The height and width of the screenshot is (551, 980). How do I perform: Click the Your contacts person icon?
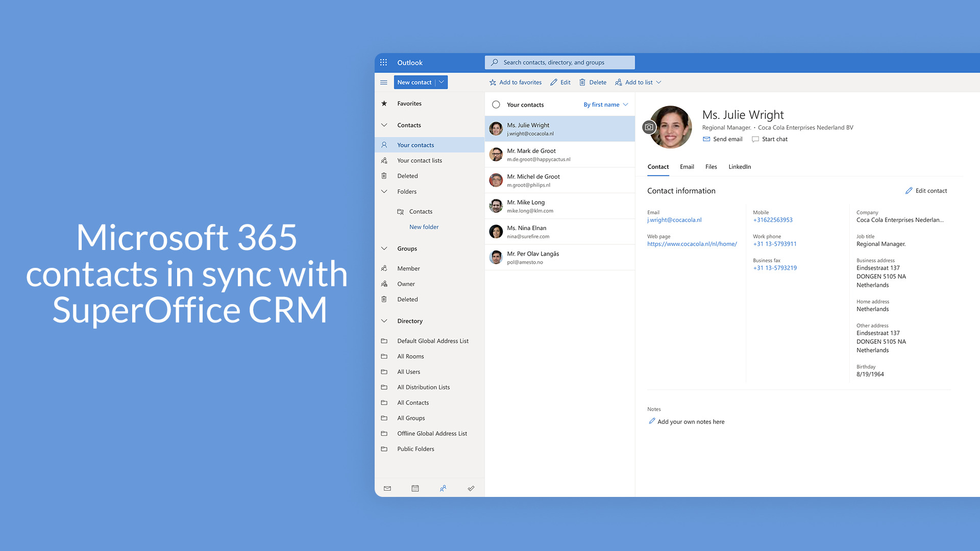(x=384, y=145)
